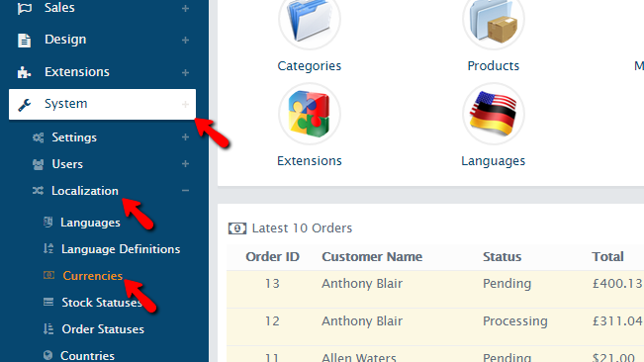644x362 pixels.
Task: Click the Stock Statuses list icon
Action: 48,303
